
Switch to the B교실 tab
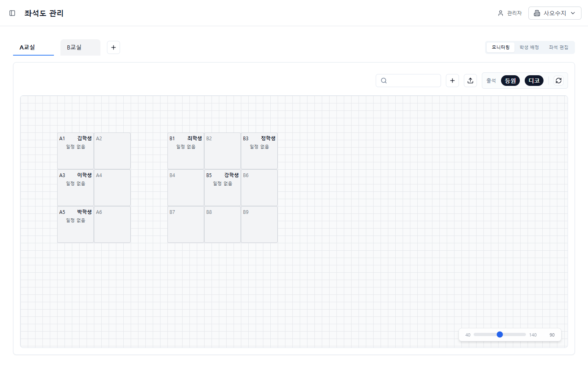80,47
